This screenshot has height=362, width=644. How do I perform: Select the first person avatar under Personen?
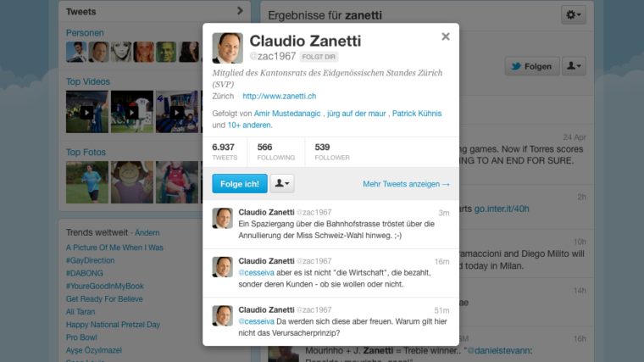(x=76, y=52)
